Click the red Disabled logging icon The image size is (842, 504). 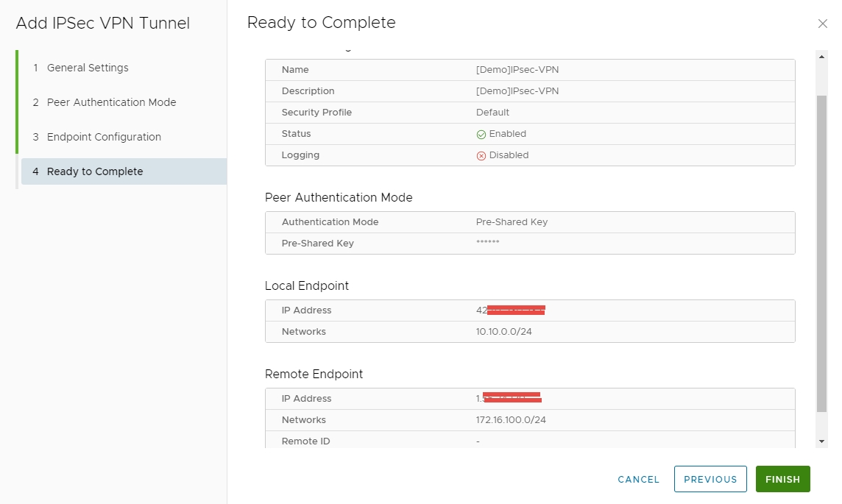[481, 156]
